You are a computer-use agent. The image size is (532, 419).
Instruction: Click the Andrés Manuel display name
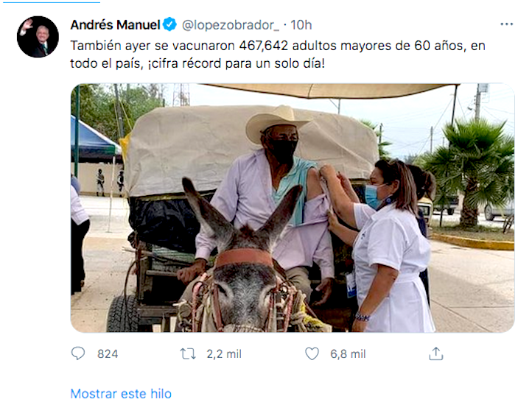tap(116, 25)
